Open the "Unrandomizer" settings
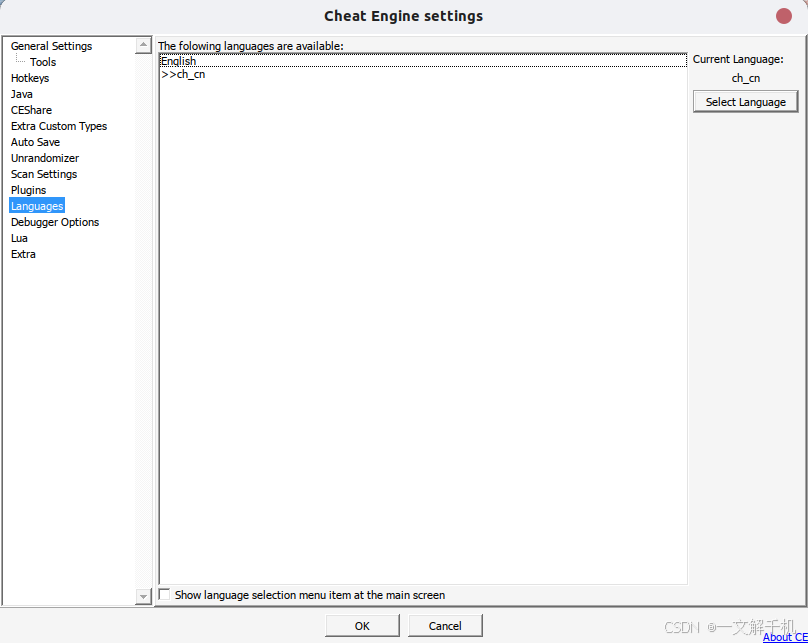Screen dimensions: 808x643 pos(45,158)
